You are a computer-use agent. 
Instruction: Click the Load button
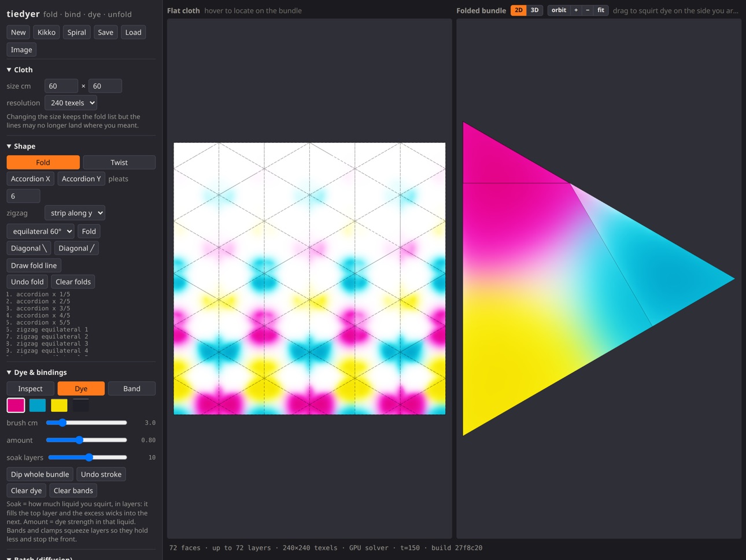coord(134,32)
